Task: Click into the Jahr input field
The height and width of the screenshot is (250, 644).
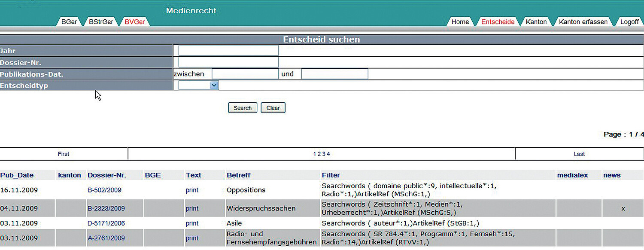Action: pyautogui.click(x=228, y=51)
